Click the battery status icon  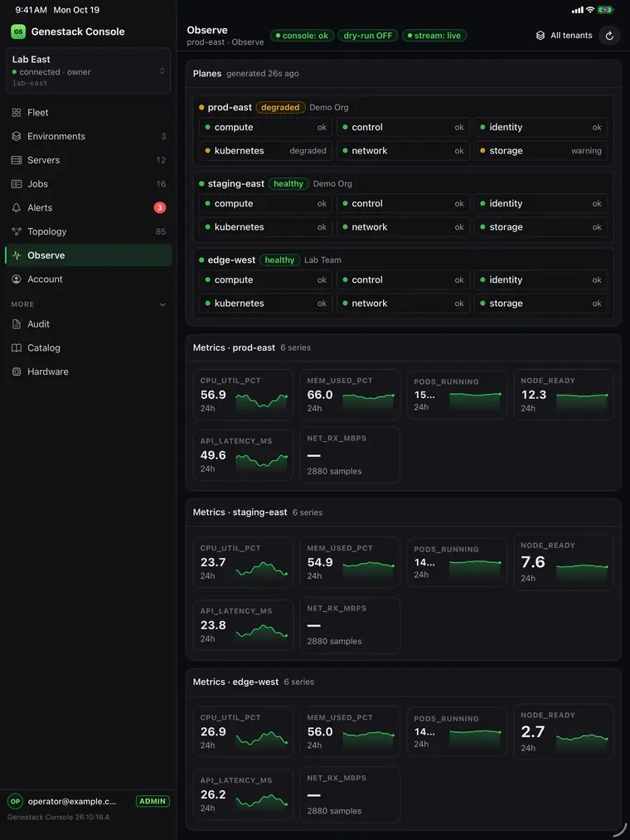(x=606, y=10)
